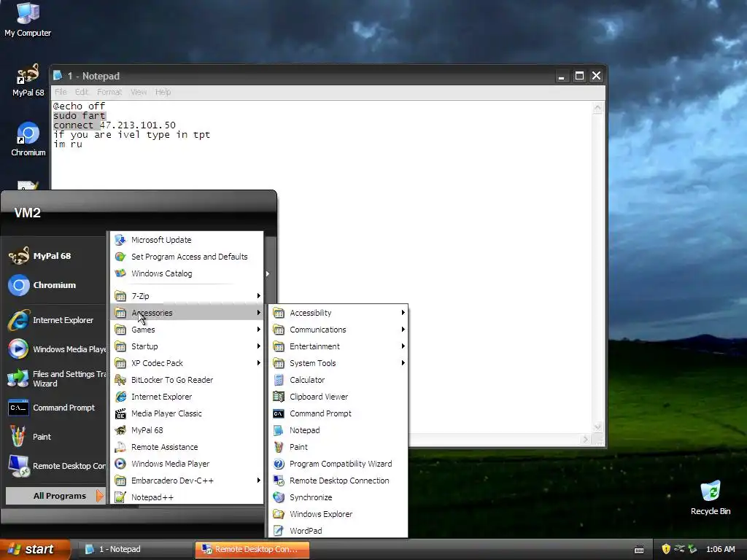The height and width of the screenshot is (560, 747).
Task: Launch Notepad++ from All Programs
Action: (187, 497)
